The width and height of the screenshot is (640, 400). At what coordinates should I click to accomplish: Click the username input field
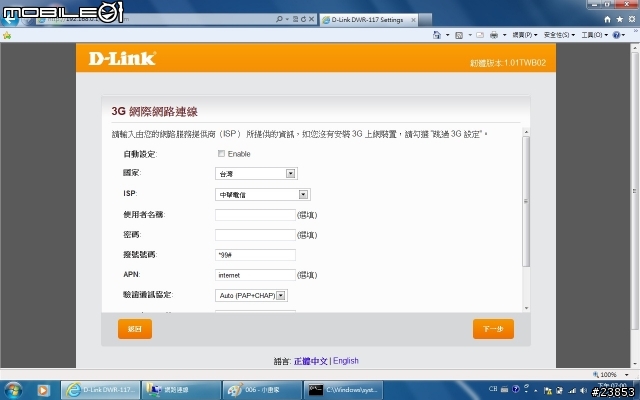pos(255,215)
